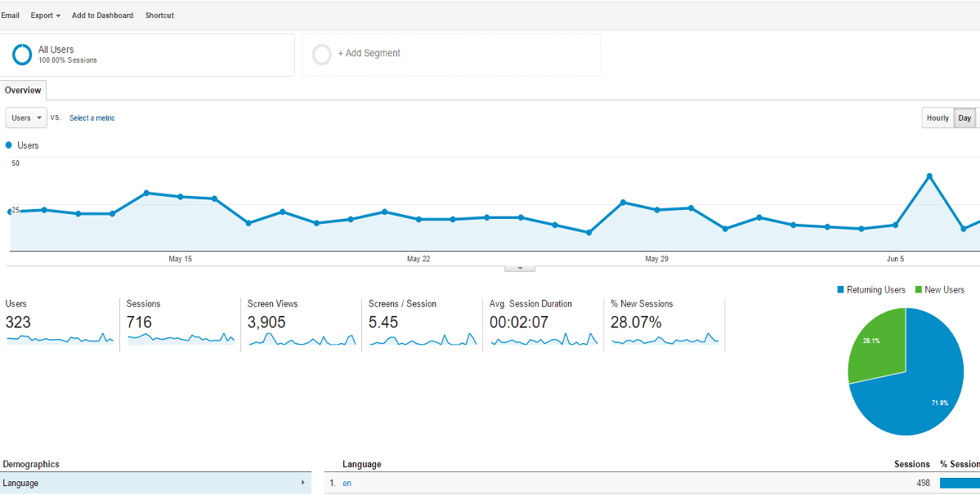Switch the chart to Hourly view

point(937,118)
